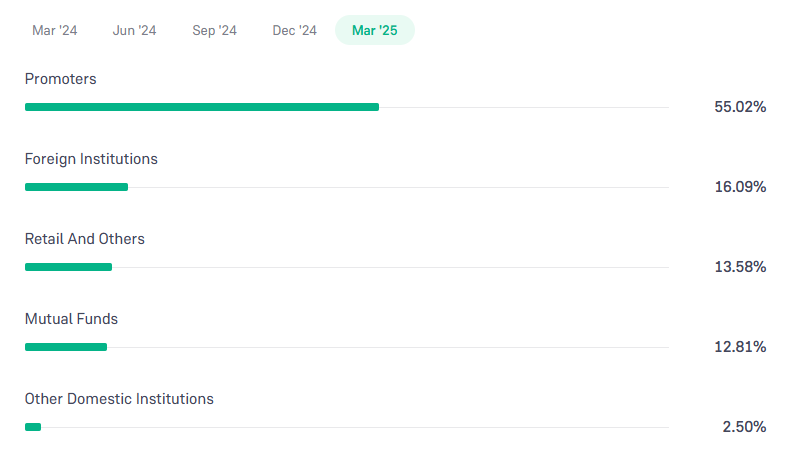This screenshot has width=797, height=468.
Task: Show Dec '24 shareholding data
Action: (295, 30)
